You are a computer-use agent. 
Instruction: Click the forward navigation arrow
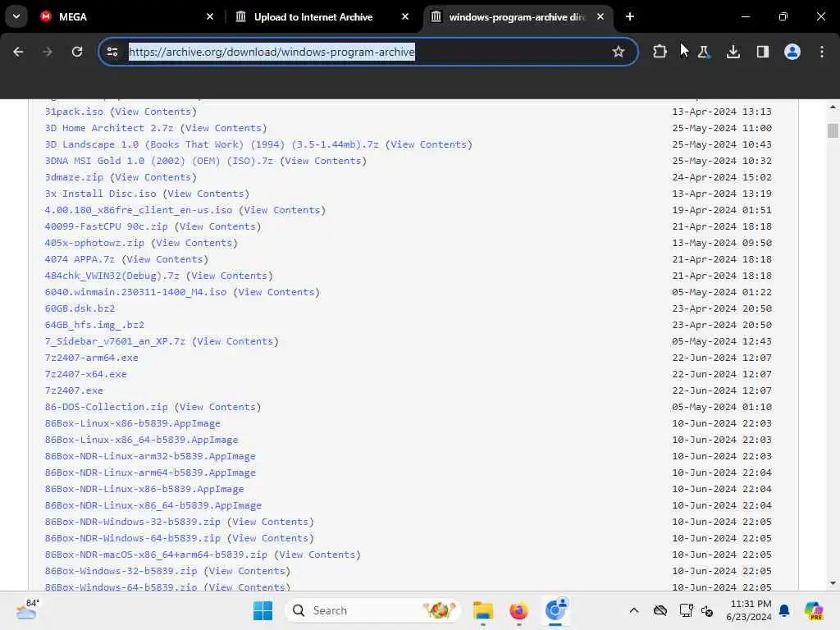pyautogui.click(x=47, y=52)
